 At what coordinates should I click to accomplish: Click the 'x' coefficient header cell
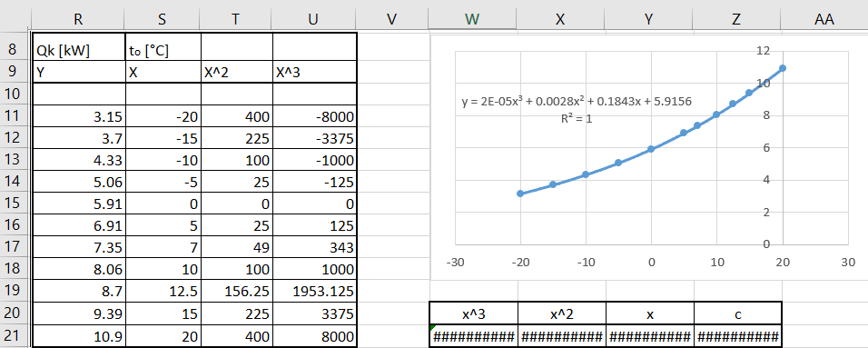tap(649, 314)
